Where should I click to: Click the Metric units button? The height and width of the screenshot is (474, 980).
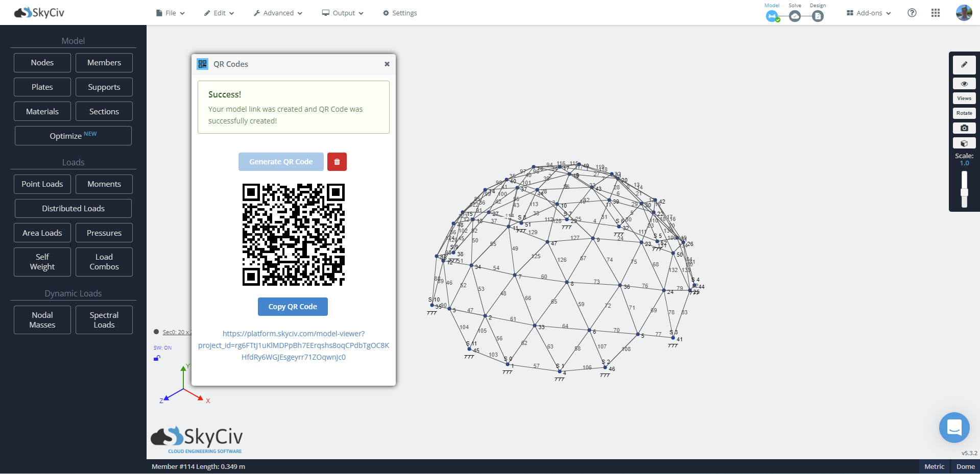(935, 467)
